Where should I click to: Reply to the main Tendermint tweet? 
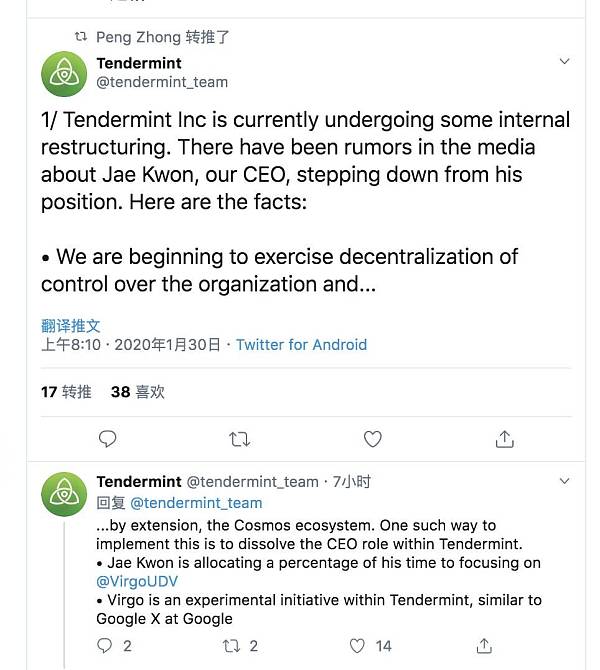[x=108, y=439]
